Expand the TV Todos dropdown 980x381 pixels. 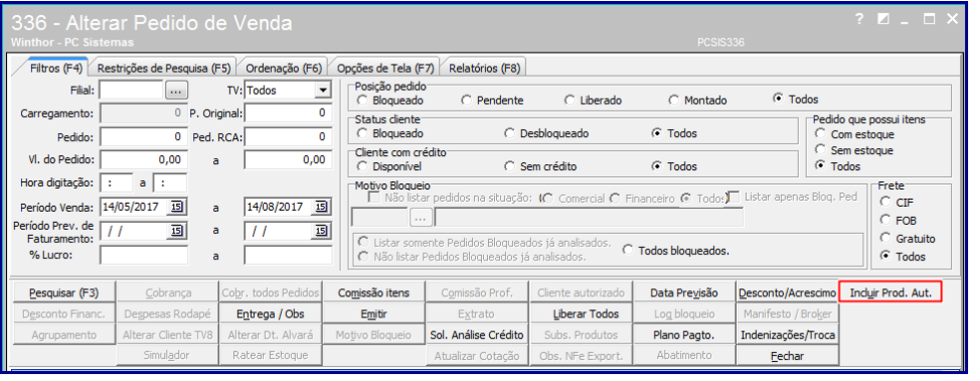[x=322, y=91]
